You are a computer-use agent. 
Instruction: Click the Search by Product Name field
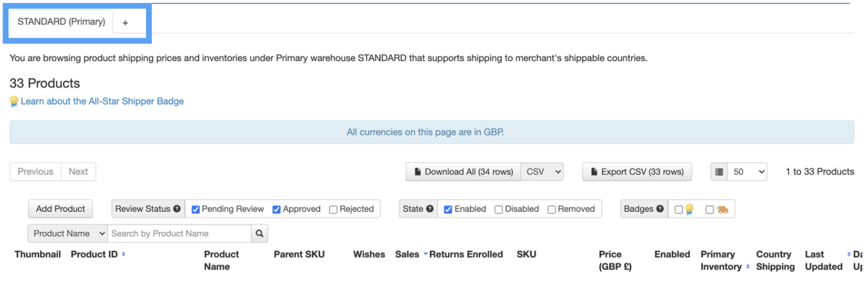(x=179, y=234)
